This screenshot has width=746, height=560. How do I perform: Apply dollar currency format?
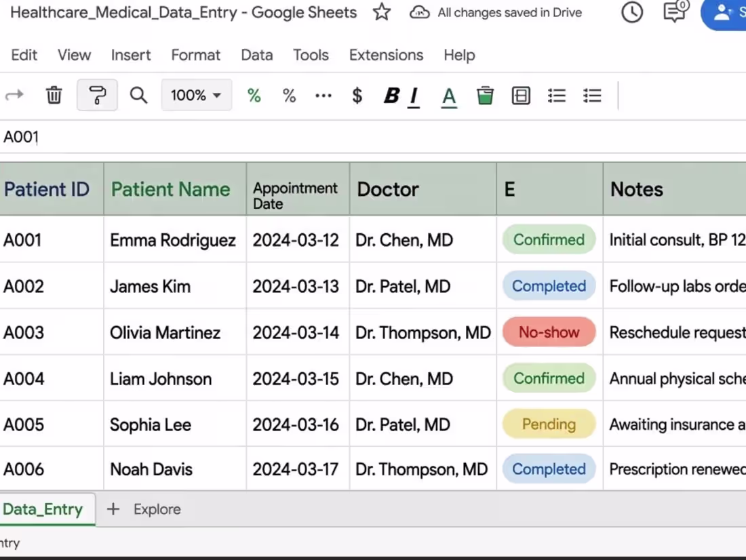click(357, 96)
